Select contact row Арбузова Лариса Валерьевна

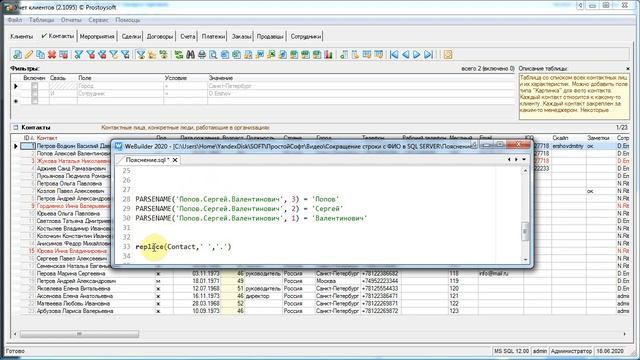click(75, 311)
